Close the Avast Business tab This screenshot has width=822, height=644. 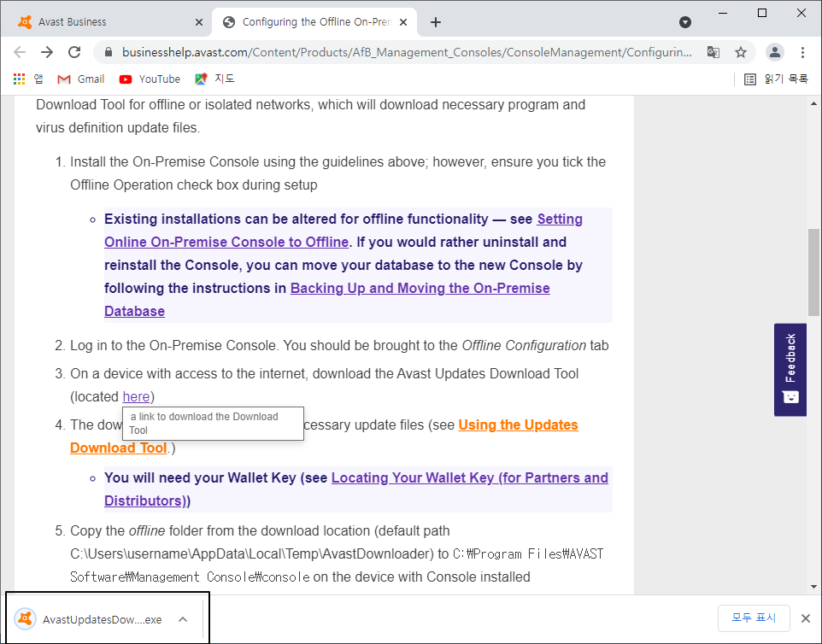click(199, 22)
